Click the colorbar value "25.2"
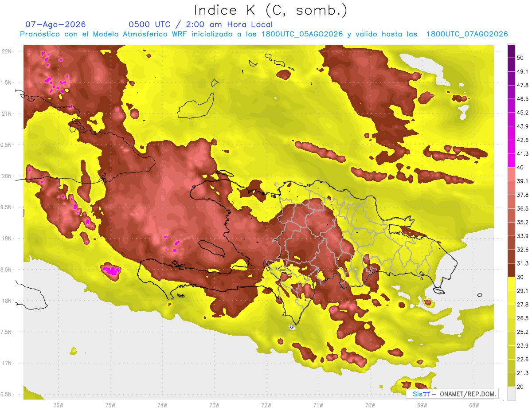 [x=522, y=332]
